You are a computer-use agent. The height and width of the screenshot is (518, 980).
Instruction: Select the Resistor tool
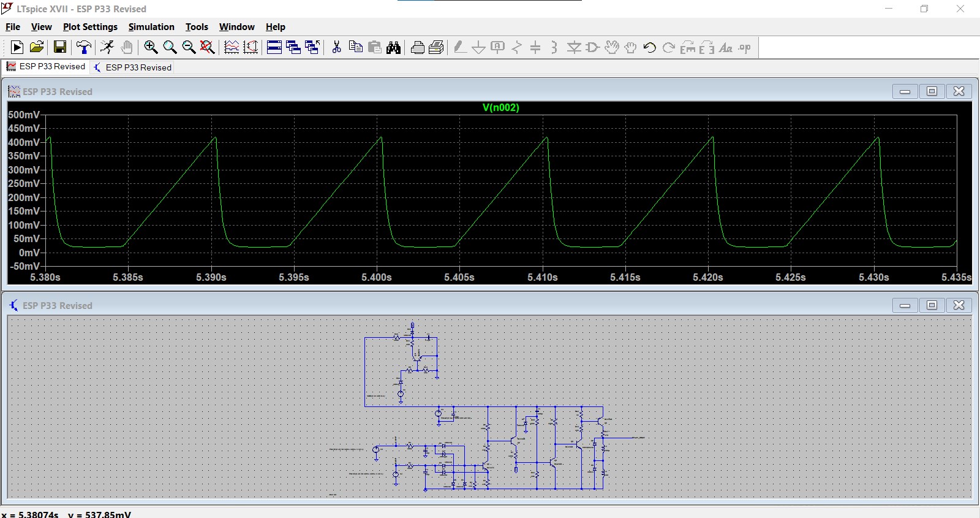(x=517, y=47)
